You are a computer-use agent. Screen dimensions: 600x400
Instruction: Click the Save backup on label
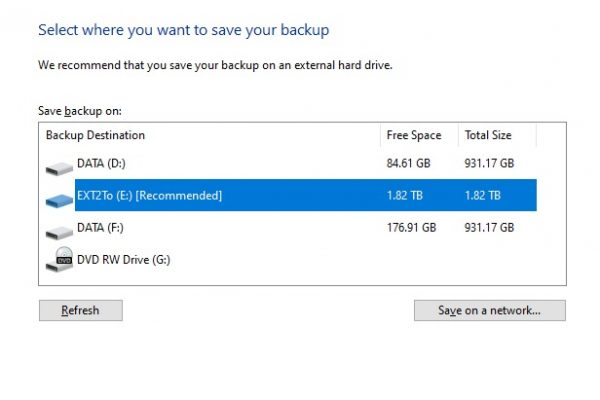80,111
